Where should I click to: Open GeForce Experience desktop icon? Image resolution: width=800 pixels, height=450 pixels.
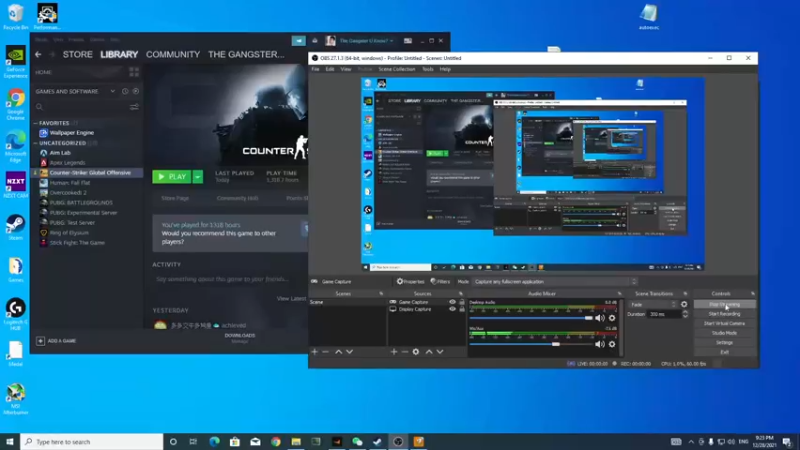[x=15, y=62]
